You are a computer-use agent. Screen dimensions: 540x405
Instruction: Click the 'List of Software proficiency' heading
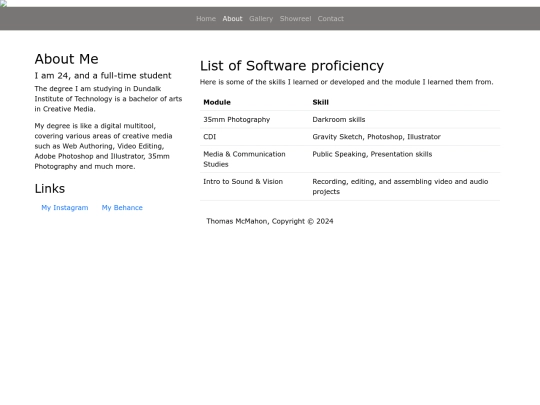292,65
